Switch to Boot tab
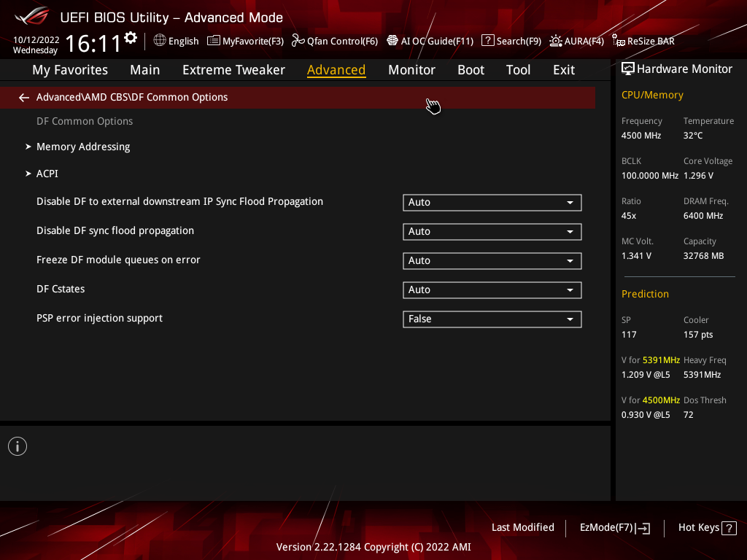The height and width of the screenshot is (560, 747). (x=471, y=70)
